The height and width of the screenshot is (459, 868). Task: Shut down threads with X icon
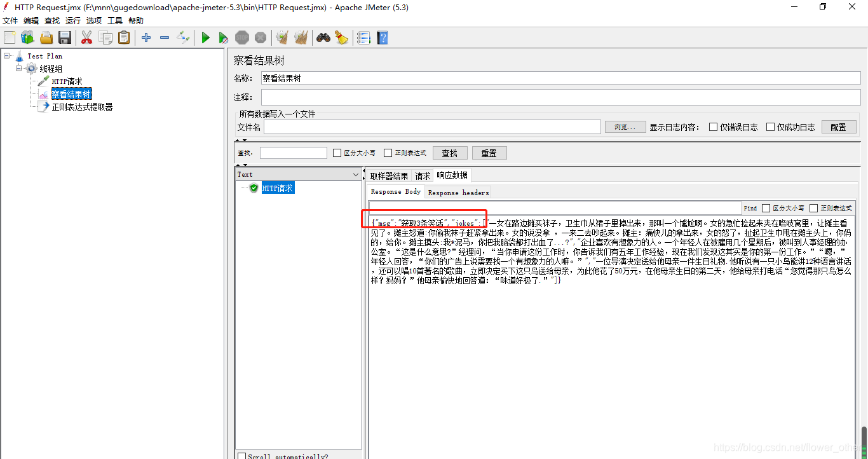[x=261, y=38]
